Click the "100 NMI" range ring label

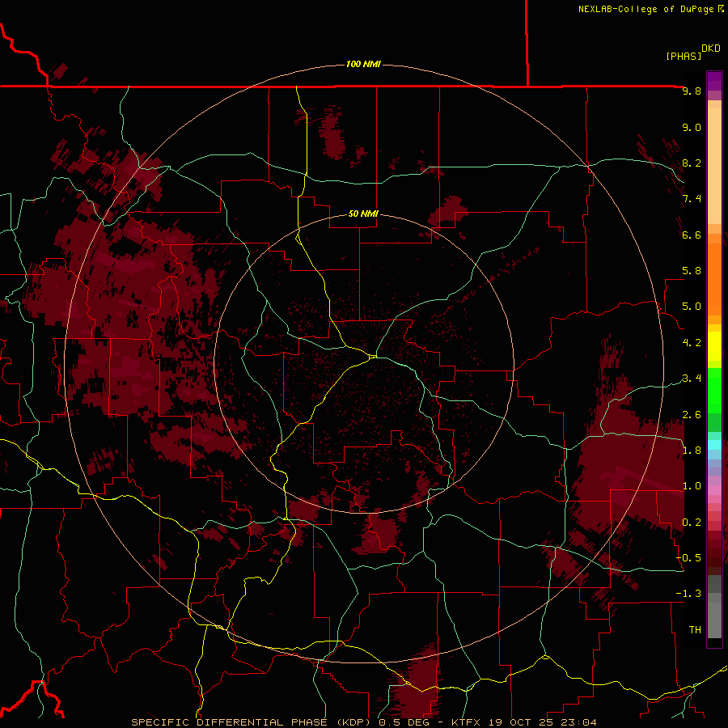[x=363, y=64]
